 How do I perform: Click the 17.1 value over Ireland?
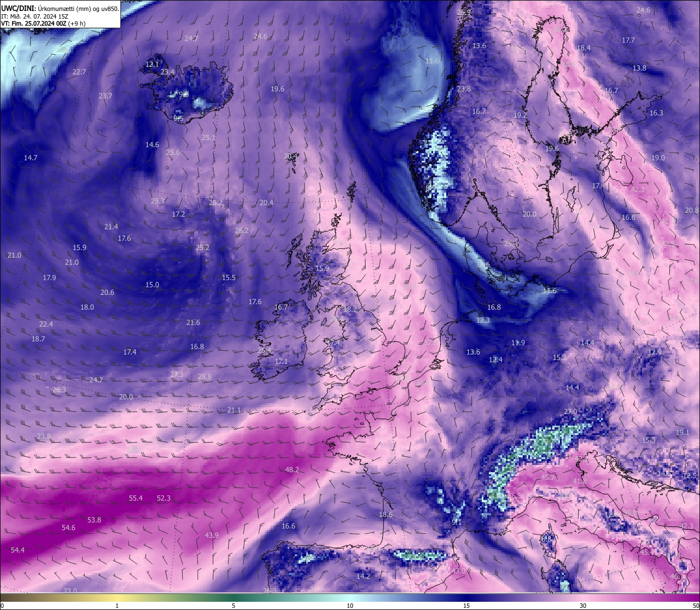pyautogui.click(x=281, y=362)
